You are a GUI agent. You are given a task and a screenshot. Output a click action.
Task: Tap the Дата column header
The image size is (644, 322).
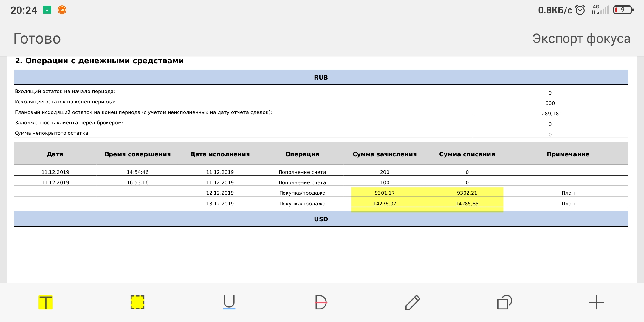(55, 154)
